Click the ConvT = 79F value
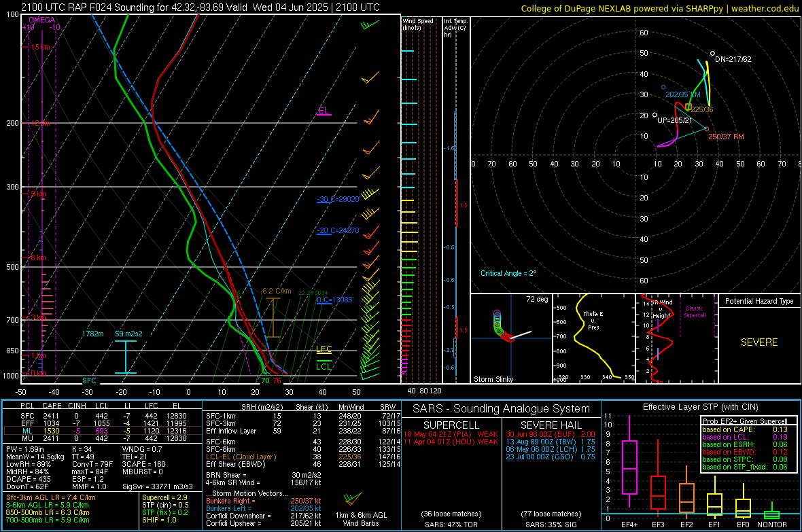This screenshot has width=802, height=532. [x=92, y=464]
